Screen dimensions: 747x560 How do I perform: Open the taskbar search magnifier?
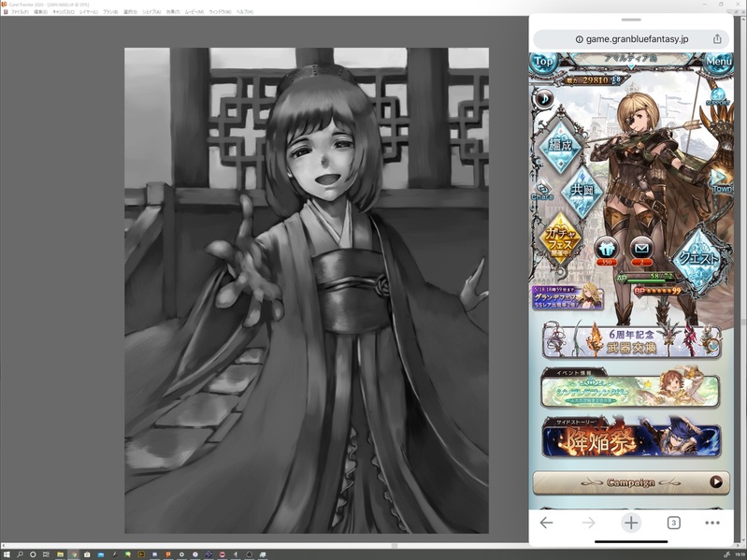[x=20, y=554]
